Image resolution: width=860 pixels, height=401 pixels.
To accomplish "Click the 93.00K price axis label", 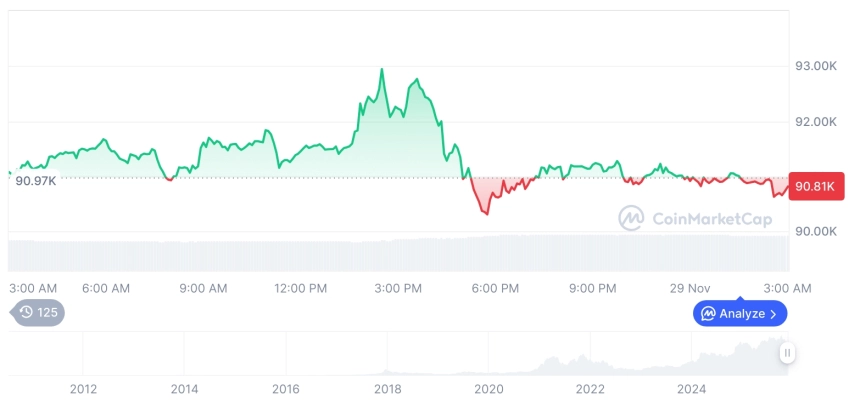I will (x=815, y=66).
